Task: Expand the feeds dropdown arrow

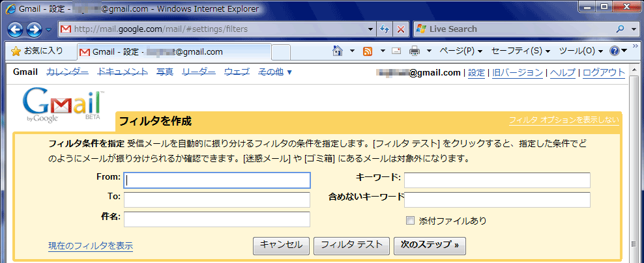Action: [383, 51]
